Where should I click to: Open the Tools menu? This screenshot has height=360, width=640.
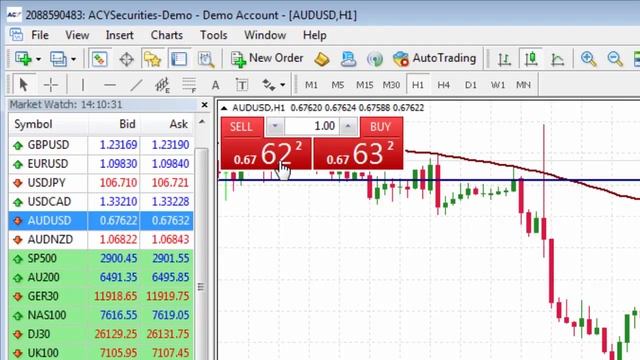[213, 36]
